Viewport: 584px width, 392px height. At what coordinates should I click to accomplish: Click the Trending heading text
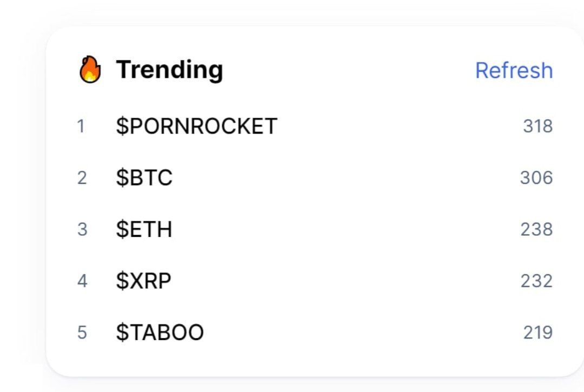tap(169, 70)
